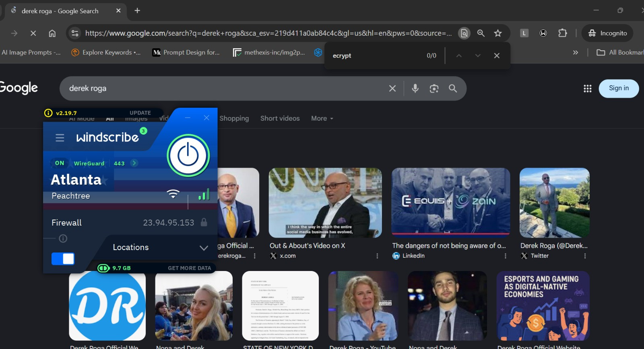Viewport: 644px width, 349px height.
Task: Click the L extension icon
Action: 524,33
